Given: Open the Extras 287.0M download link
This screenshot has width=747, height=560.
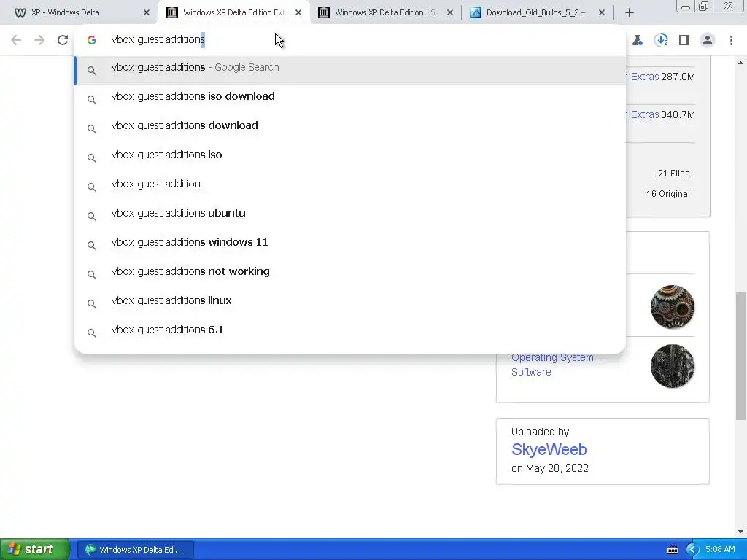Looking at the screenshot, I should 643,77.
